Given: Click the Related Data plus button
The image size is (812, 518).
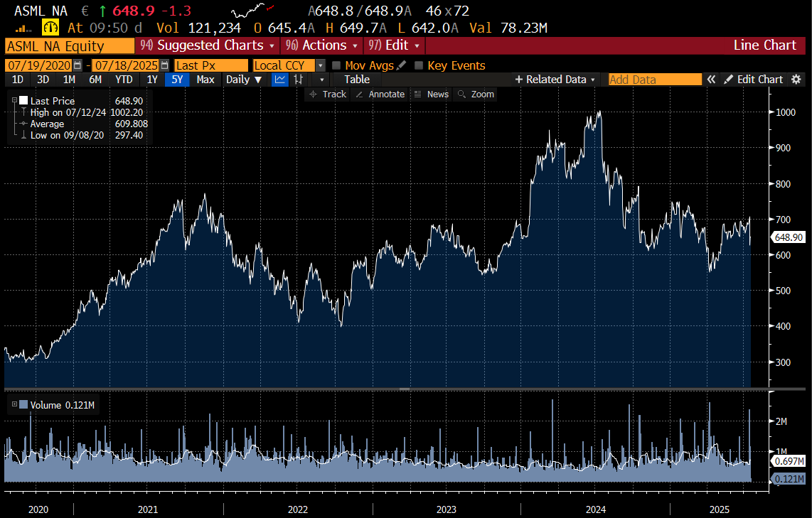Looking at the screenshot, I should tap(555, 80).
